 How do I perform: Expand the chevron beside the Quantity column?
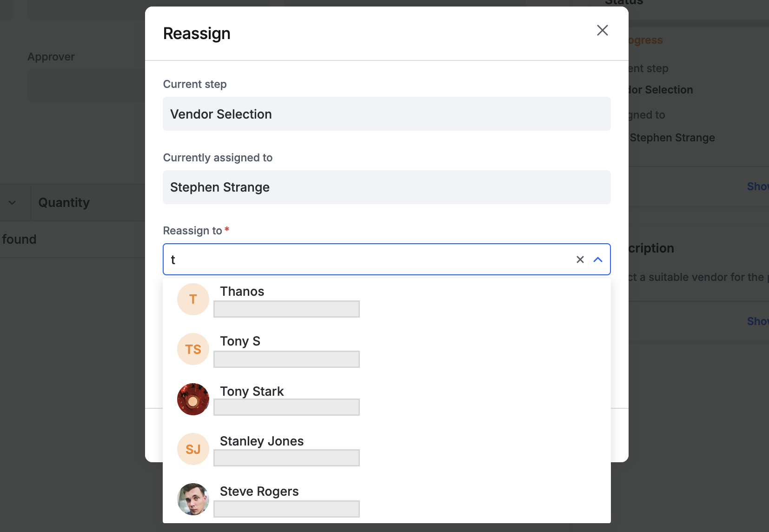click(12, 203)
